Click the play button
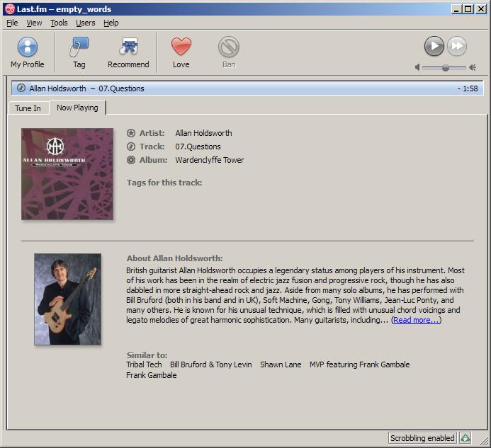Screen dimensions: 491x448 pos(434,46)
